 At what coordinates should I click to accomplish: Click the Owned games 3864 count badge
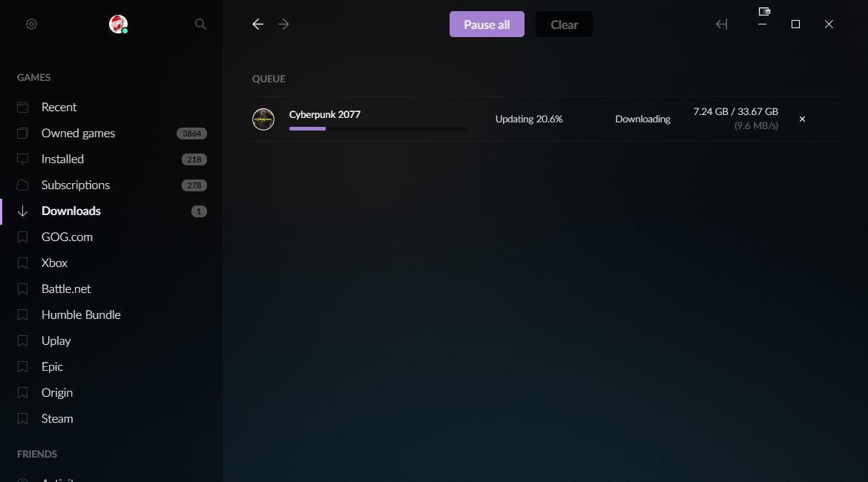191,133
